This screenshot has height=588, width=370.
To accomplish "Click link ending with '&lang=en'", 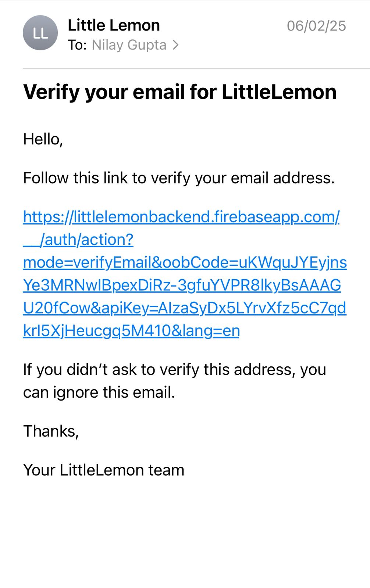I will (131, 331).
